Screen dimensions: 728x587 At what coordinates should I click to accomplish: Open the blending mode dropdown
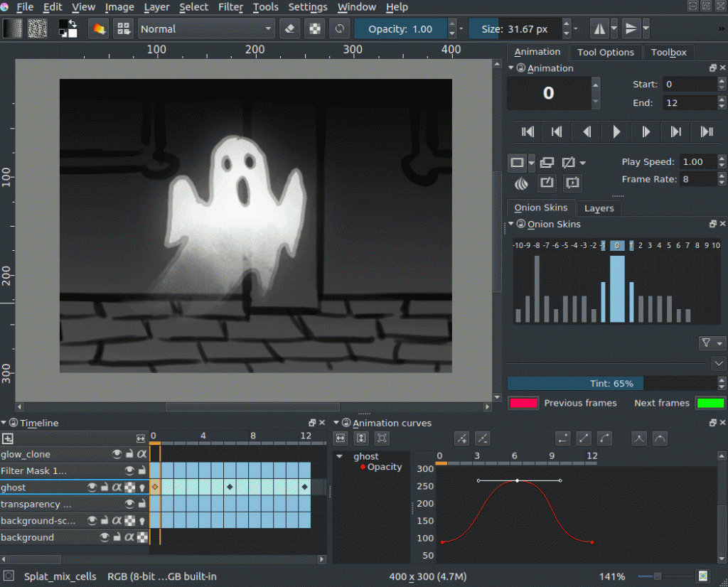(x=206, y=28)
